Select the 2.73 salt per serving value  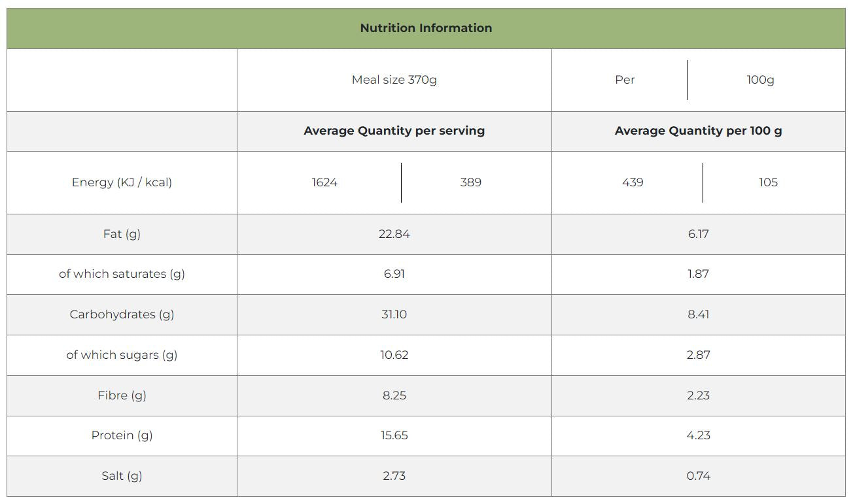point(394,476)
